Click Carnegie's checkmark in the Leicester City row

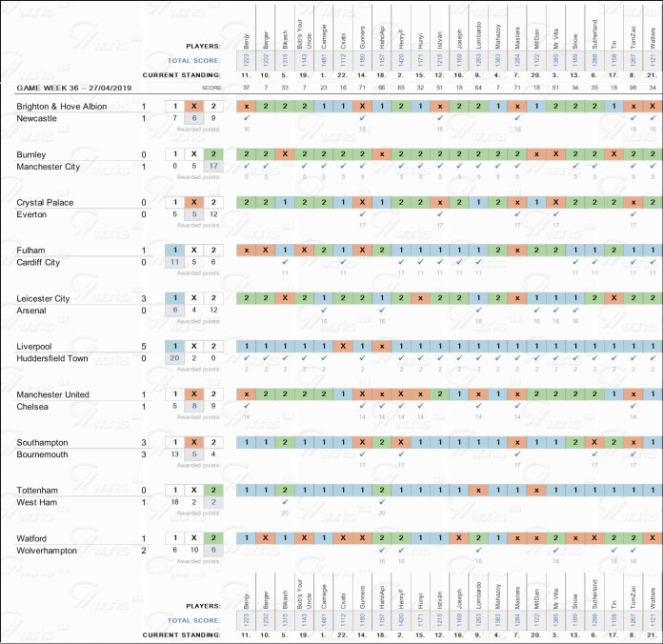pyautogui.click(x=325, y=310)
